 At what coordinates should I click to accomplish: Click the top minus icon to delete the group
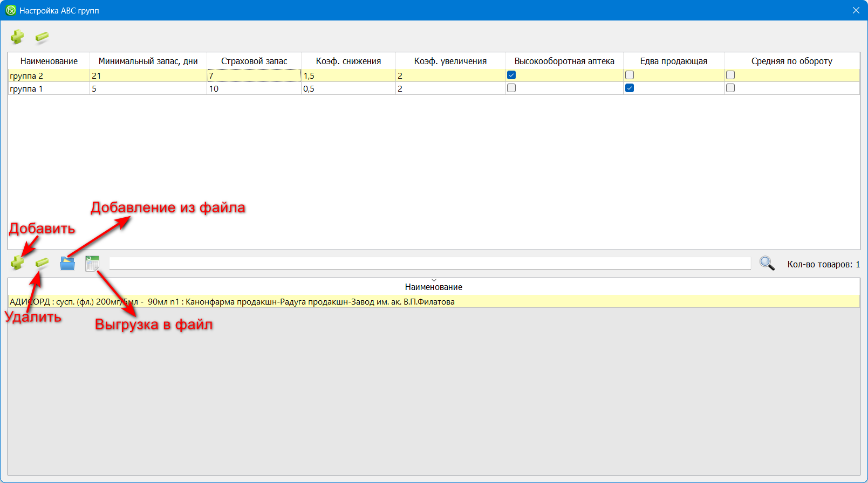pos(42,37)
